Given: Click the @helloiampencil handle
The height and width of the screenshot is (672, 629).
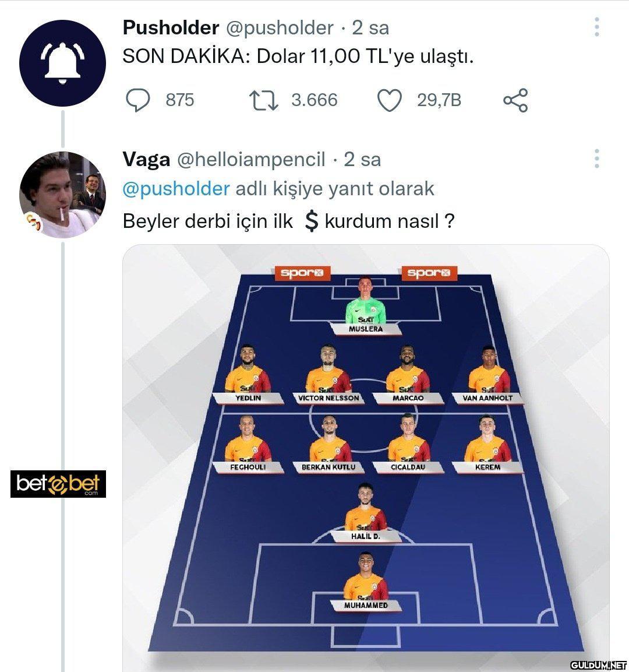Looking at the screenshot, I should click(x=251, y=160).
